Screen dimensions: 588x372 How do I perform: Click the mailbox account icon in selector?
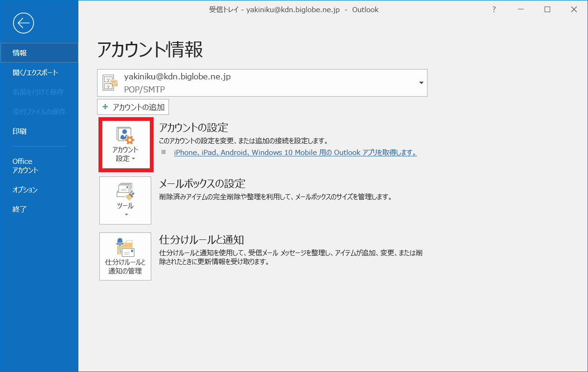pos(110,83)
